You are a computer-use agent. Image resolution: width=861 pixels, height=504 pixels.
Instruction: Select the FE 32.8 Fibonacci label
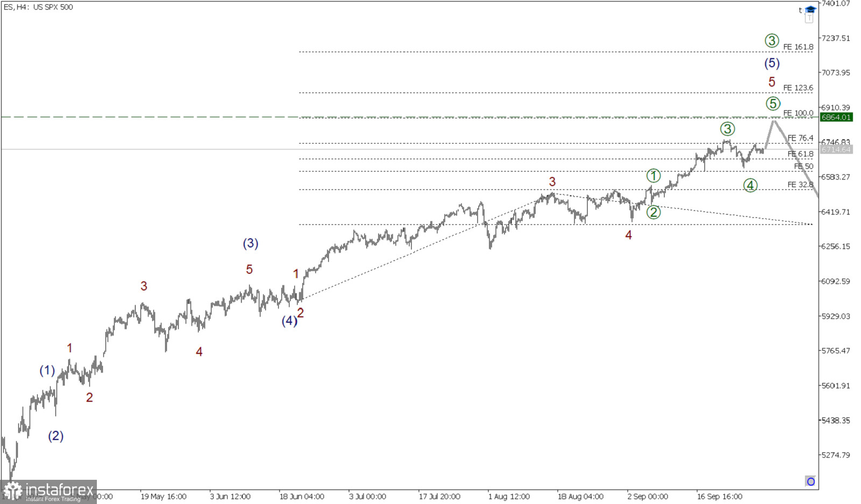click(801, 185)
